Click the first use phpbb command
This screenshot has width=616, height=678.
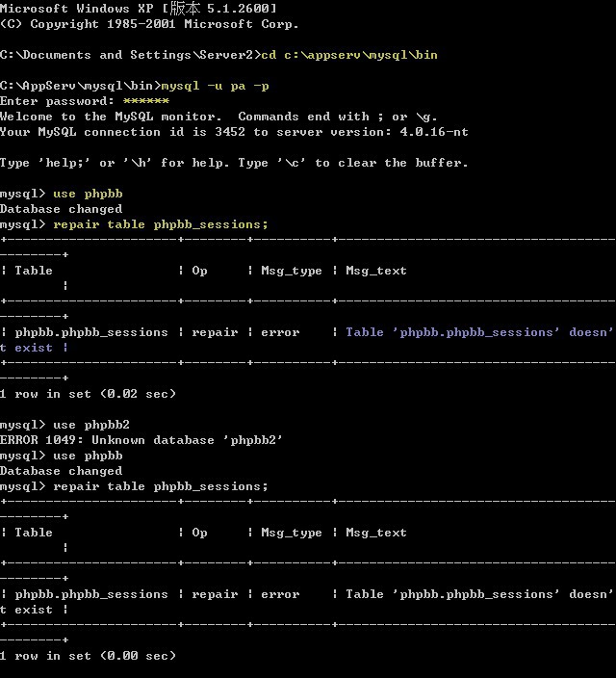(88, 194)
